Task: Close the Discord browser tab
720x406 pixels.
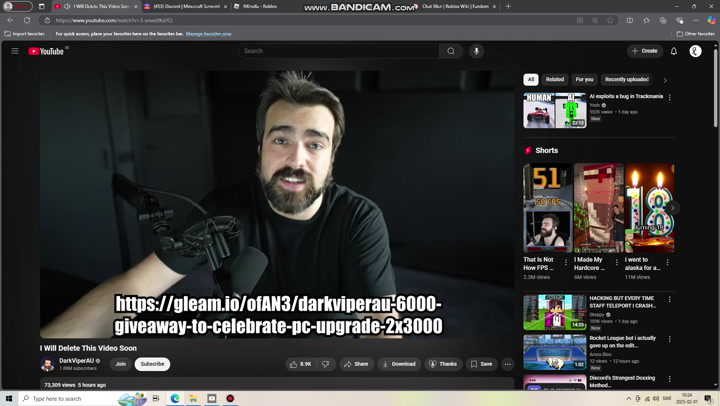Action: [225, 6]
